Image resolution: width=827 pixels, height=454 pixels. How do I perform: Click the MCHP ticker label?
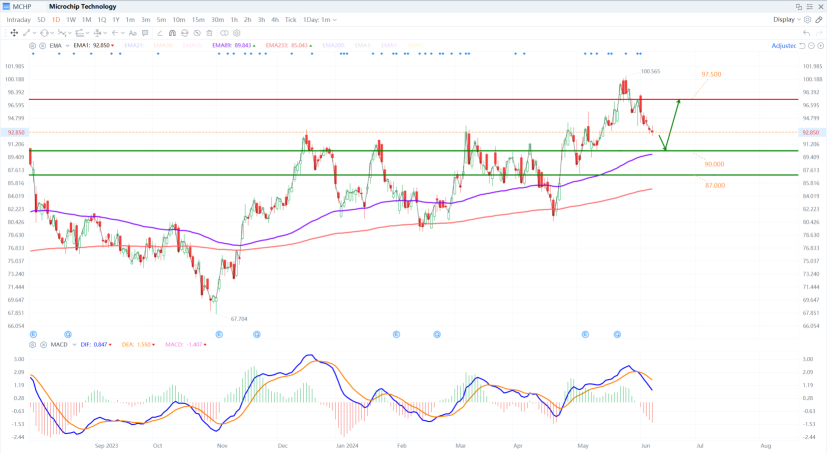click(22, 6)
